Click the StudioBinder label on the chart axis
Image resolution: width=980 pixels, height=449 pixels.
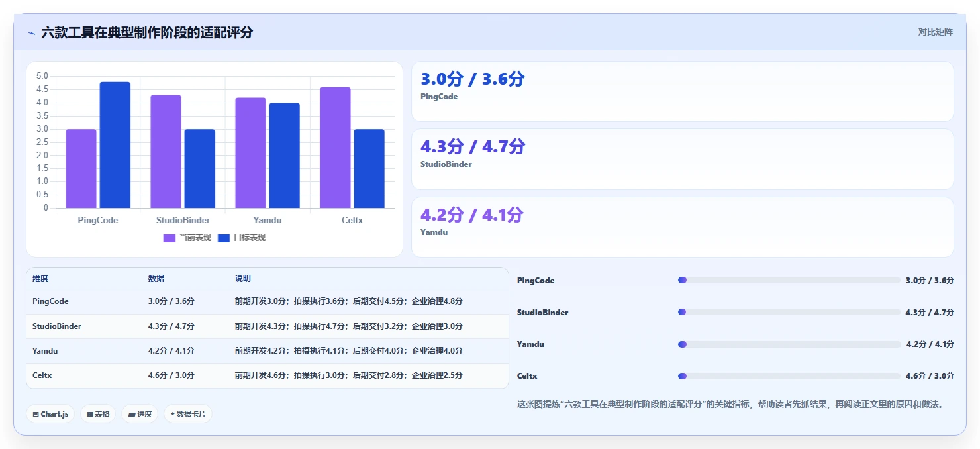[x=183, y=220]
